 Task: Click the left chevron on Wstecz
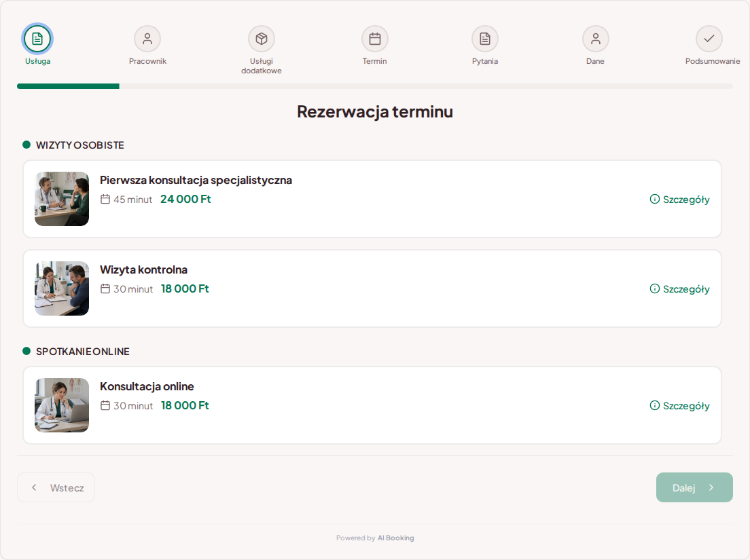[x=34, y=487]
